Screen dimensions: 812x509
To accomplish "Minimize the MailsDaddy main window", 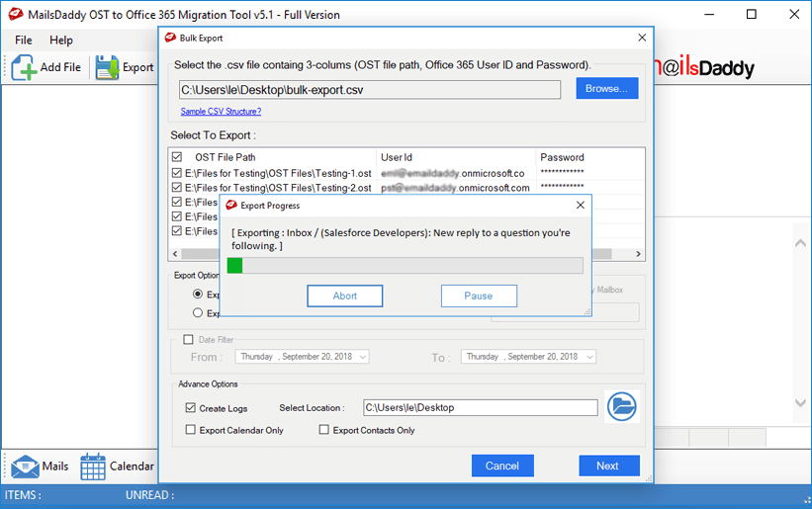I will click(x=709, y=14).
